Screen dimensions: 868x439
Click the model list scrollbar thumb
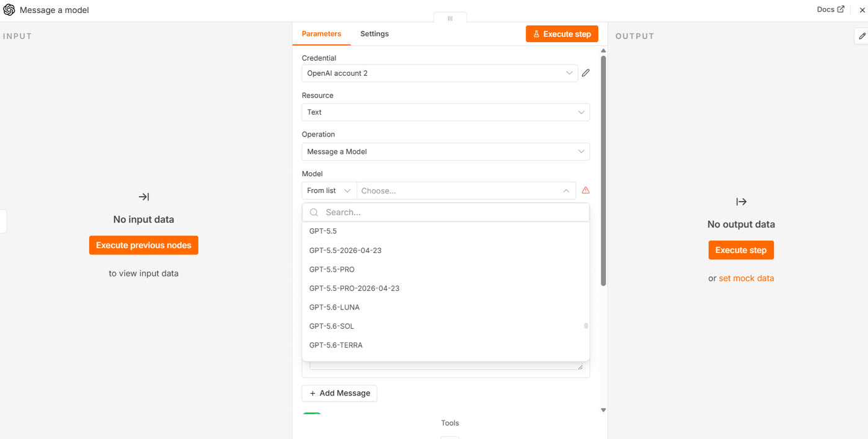point(586,326)
